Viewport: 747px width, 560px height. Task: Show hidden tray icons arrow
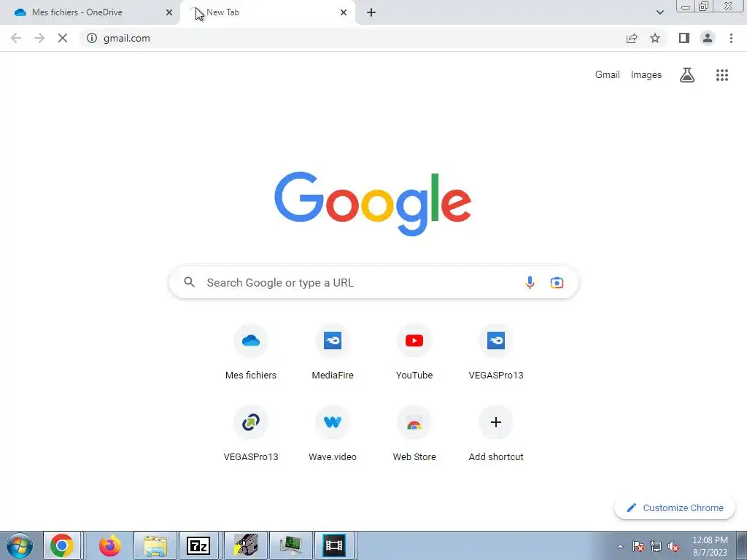point(620,546)
